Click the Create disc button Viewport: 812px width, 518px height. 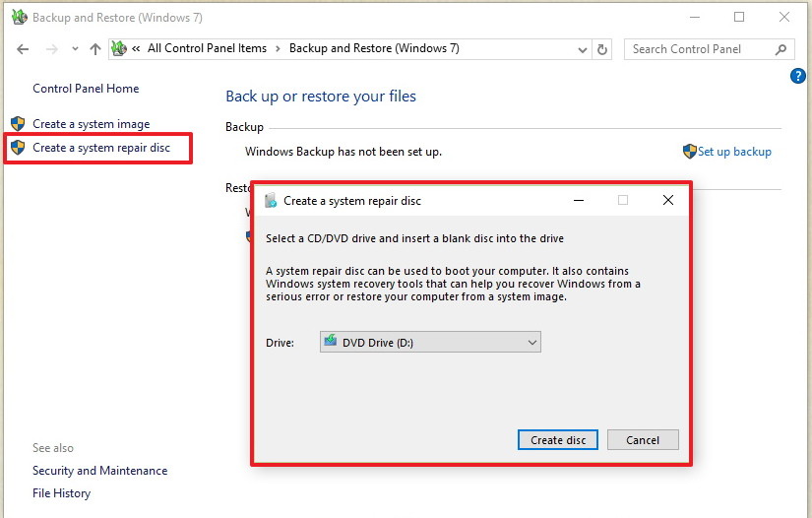558,440
